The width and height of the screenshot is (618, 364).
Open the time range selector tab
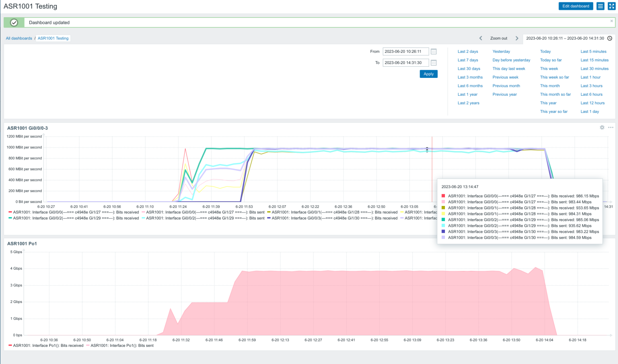pyautogui.click(x=565, y=38)
